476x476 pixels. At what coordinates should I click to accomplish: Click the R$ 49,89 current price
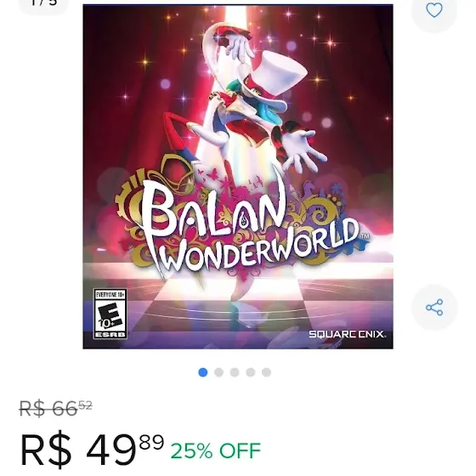[x=93, y=450]
